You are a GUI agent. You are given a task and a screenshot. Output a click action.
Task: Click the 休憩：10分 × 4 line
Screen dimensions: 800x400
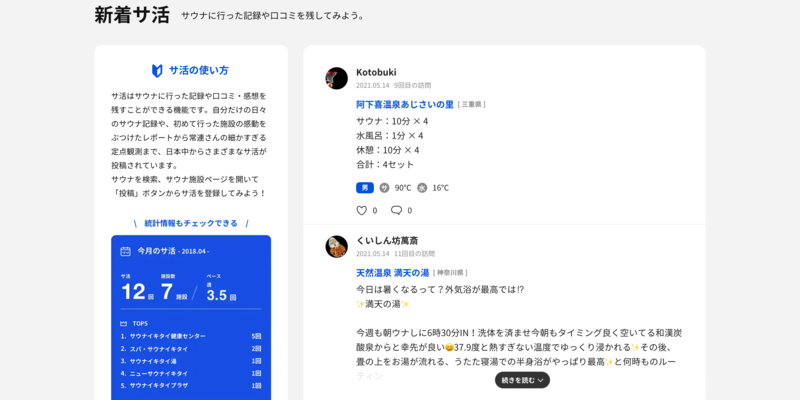click(387, 150)
